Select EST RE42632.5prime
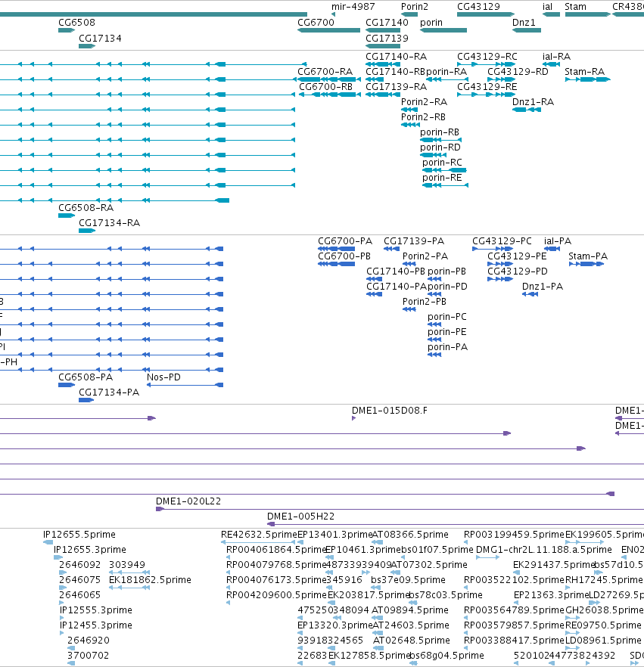644x667 pixels. [258, 542]
